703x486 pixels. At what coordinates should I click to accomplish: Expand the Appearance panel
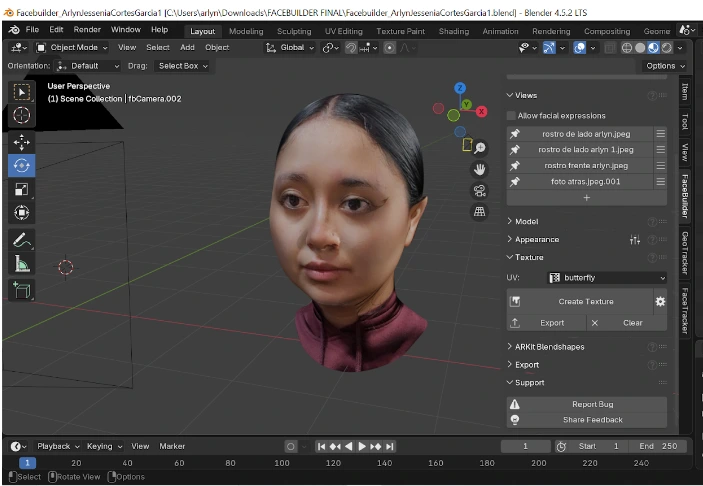(x=537, y=240)
